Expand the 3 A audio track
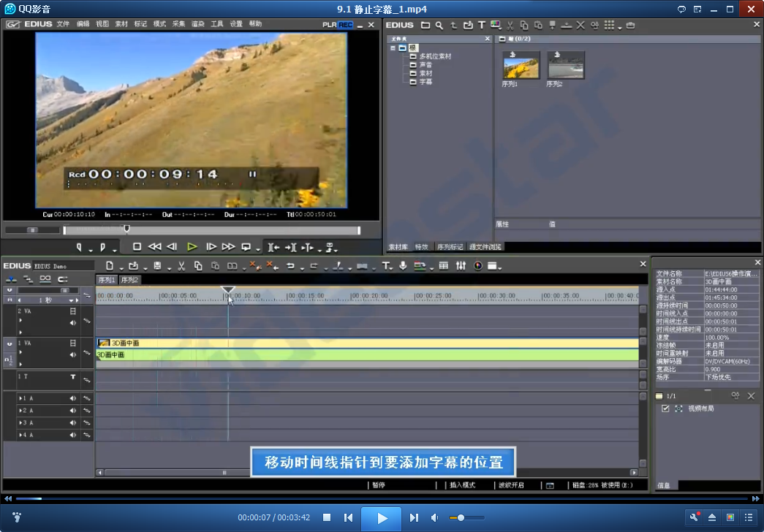 coord(20,422)
